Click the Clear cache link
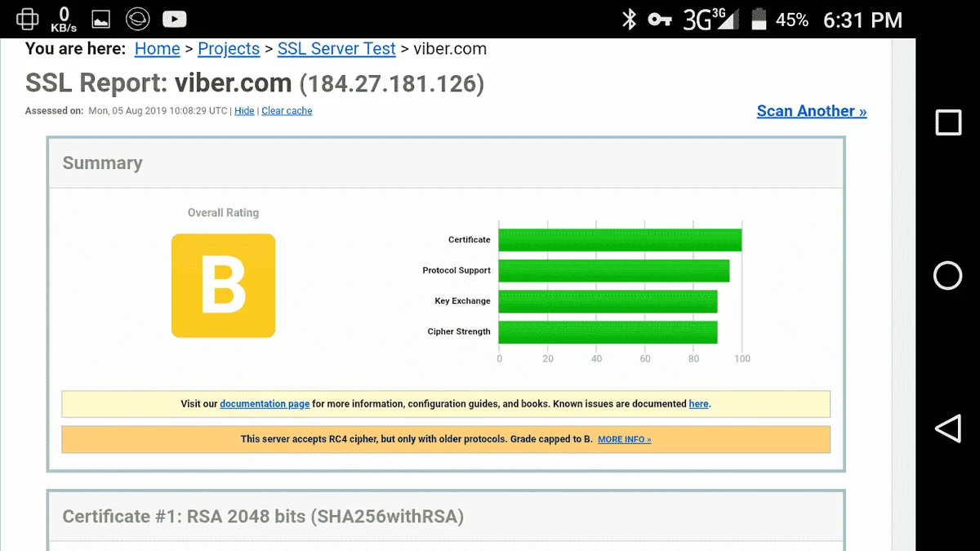The image size is (980, 551). coord(287,111)
